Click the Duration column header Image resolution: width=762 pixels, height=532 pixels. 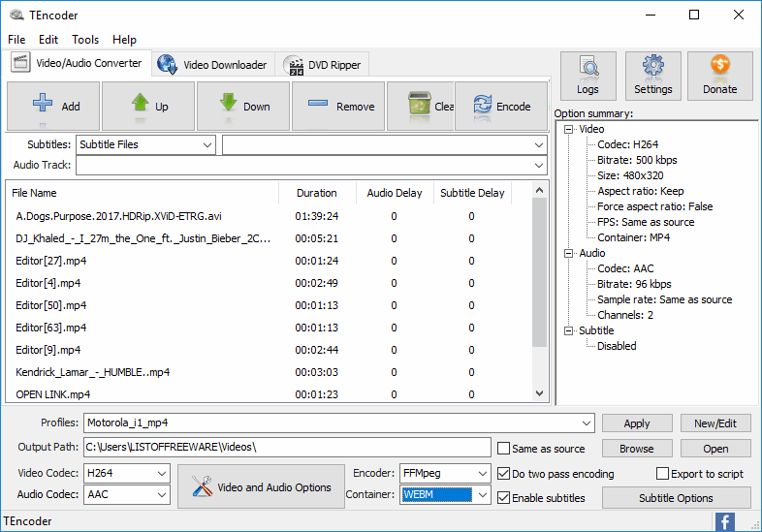coord(317,193)
